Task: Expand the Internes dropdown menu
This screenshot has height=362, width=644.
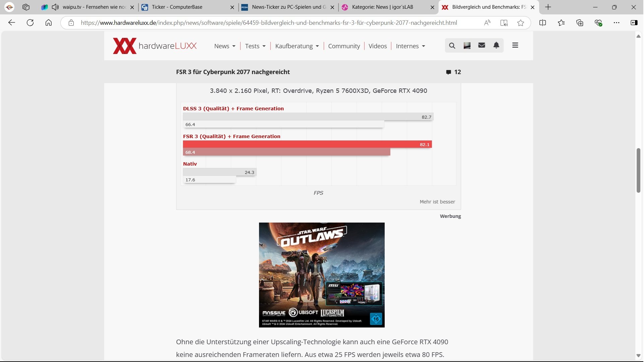Action: click(x=410, y=46)
